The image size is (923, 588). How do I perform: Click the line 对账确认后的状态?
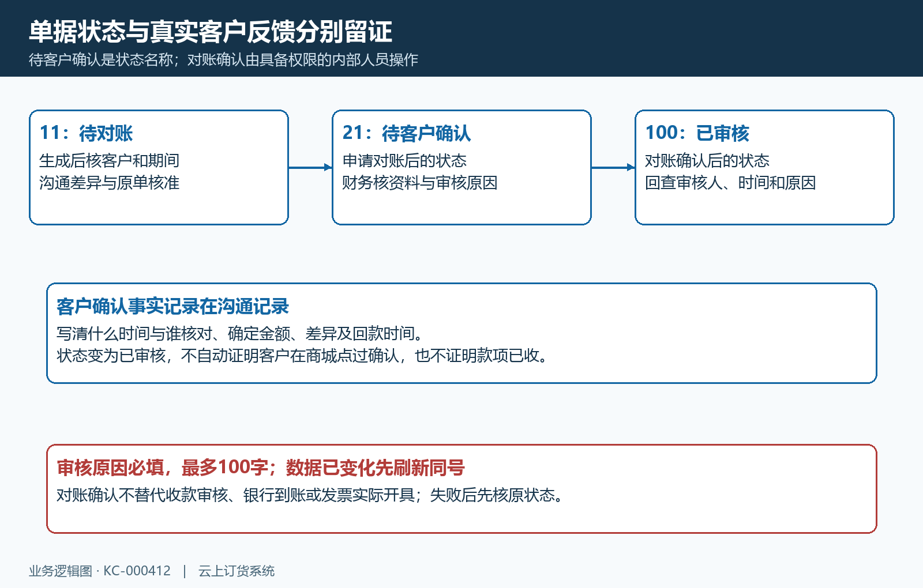(707, 160)
